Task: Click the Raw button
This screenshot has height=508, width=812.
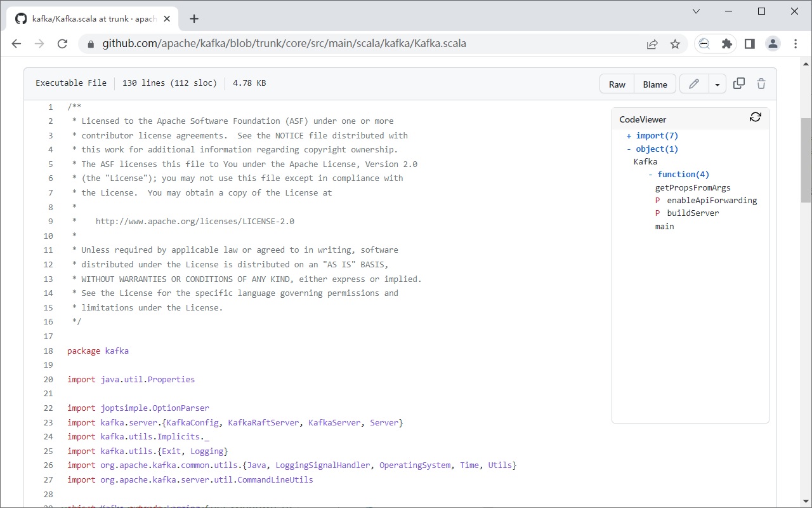Action: [616, 83]
